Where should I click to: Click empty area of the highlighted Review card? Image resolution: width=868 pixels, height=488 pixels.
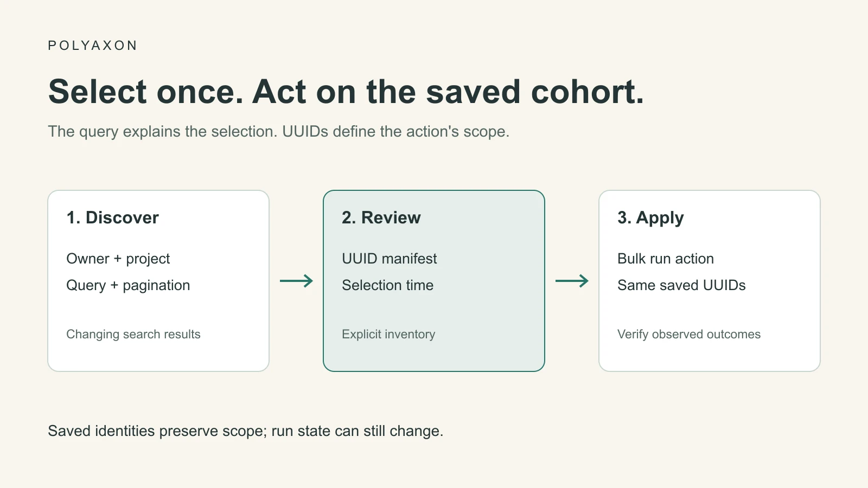tap(488, 309)
